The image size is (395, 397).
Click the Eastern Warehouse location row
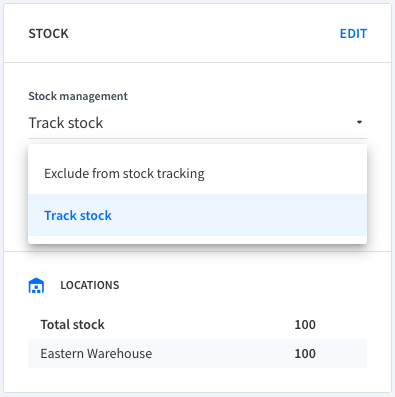[197, 353]
